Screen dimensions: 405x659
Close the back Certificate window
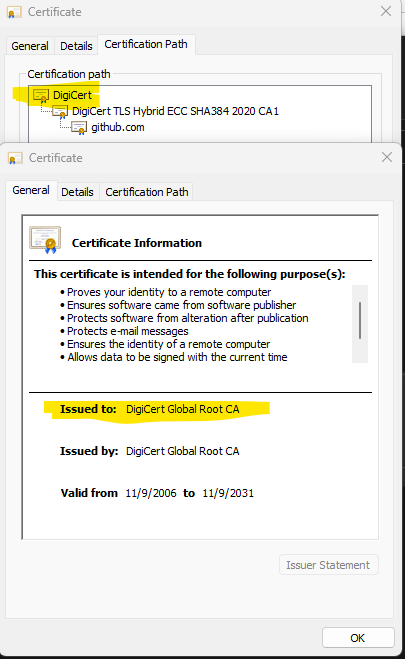coord(386,11)
